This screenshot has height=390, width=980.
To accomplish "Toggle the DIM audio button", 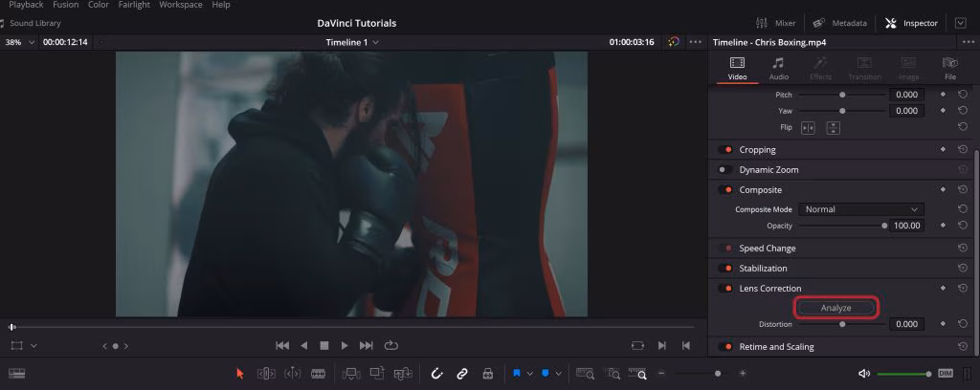I will (x=946, y=373).
